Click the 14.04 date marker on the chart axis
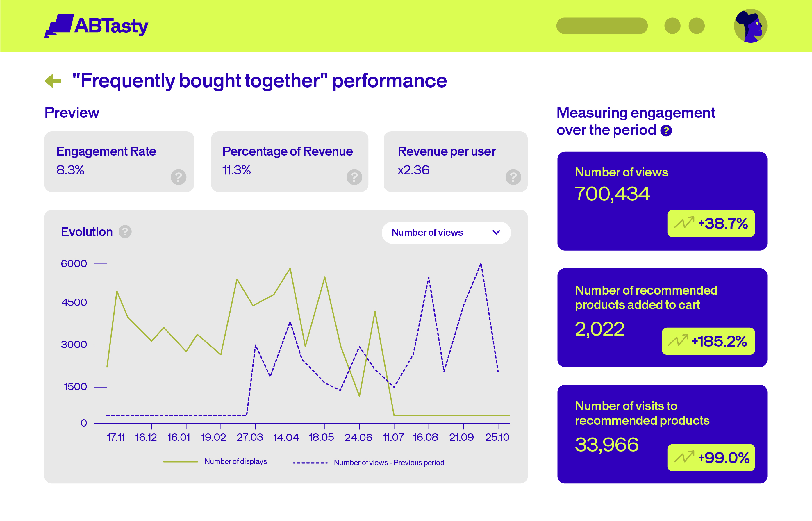 click(x=286, y=438)
